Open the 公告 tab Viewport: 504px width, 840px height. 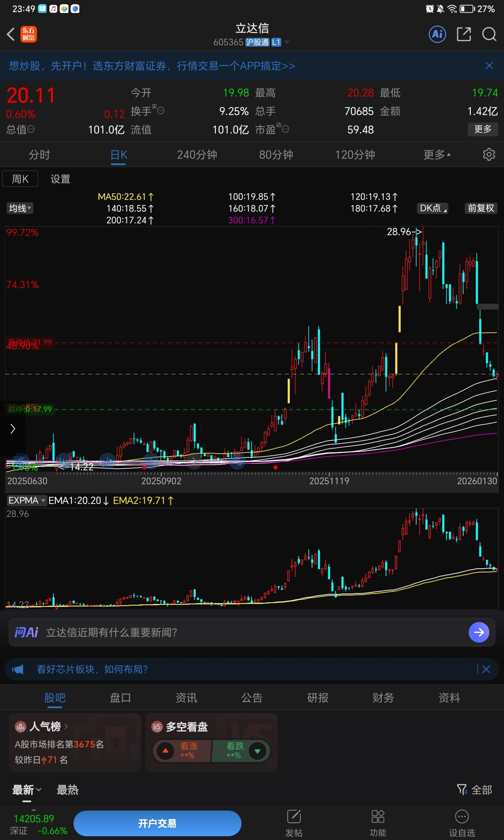252,698
